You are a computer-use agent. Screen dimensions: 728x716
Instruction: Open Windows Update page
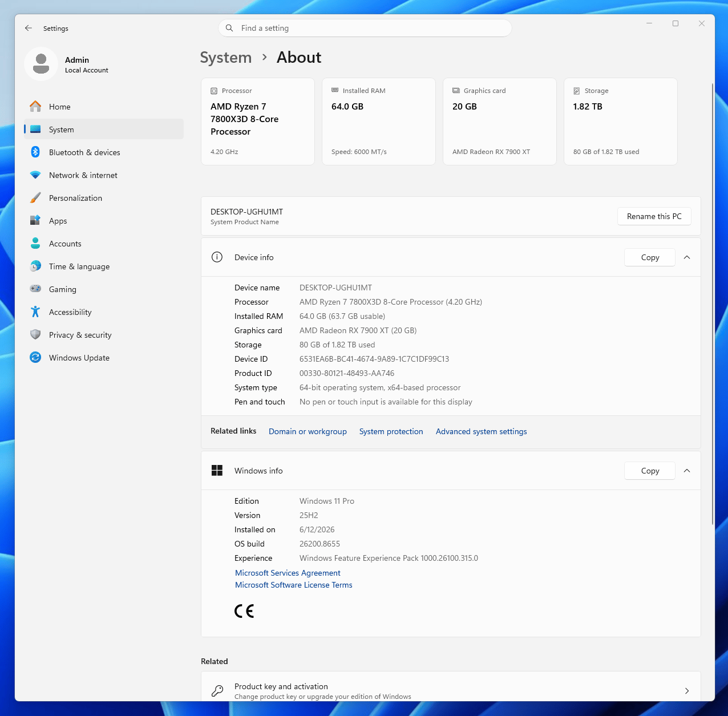(104, 358)
